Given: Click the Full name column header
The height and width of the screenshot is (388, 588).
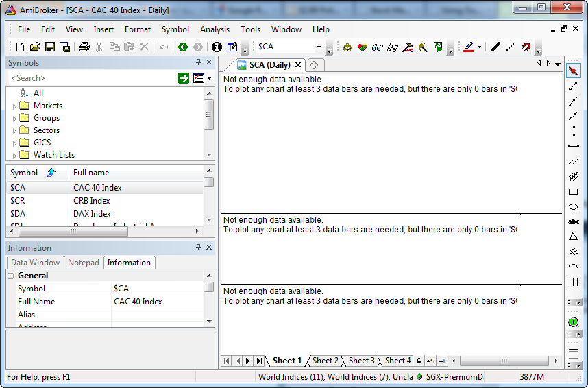Looking at the screenshot, I should click(136, 173).
